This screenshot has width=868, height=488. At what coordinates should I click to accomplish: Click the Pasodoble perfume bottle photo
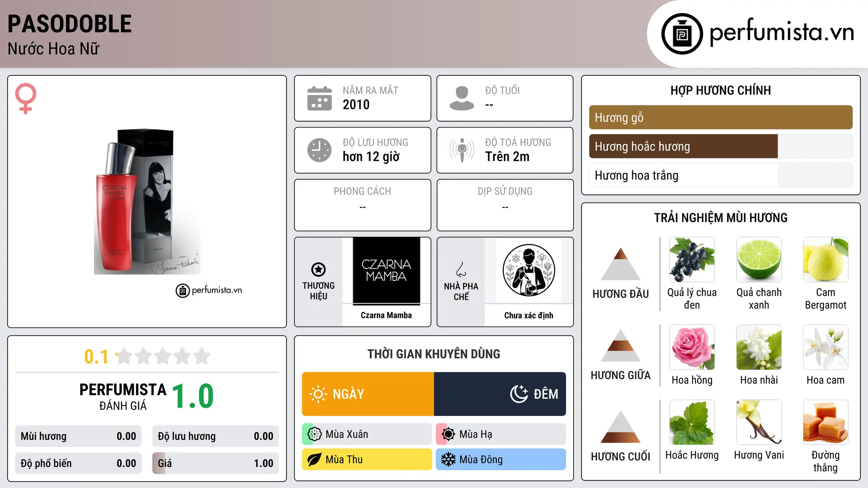tap(147, 202)
